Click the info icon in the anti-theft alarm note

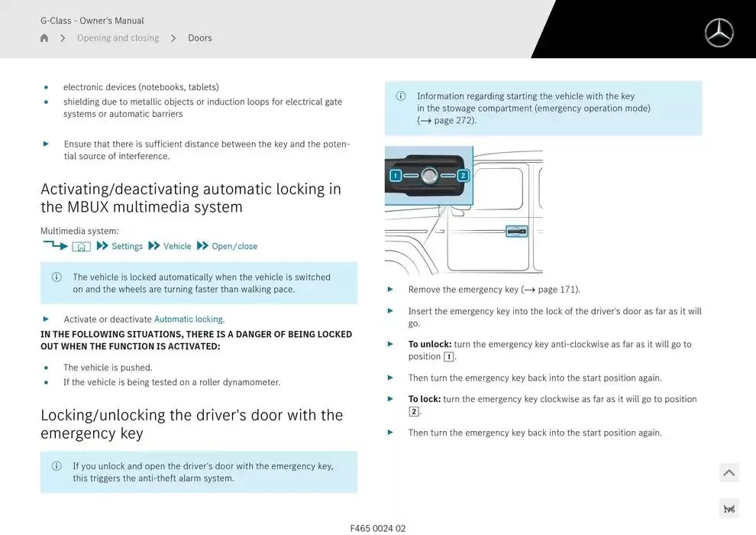[x=57, y=466]
